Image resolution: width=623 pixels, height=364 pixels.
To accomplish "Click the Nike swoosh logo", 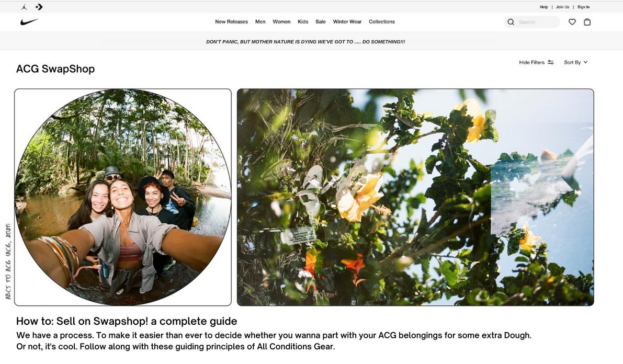I will click(29, 22).
